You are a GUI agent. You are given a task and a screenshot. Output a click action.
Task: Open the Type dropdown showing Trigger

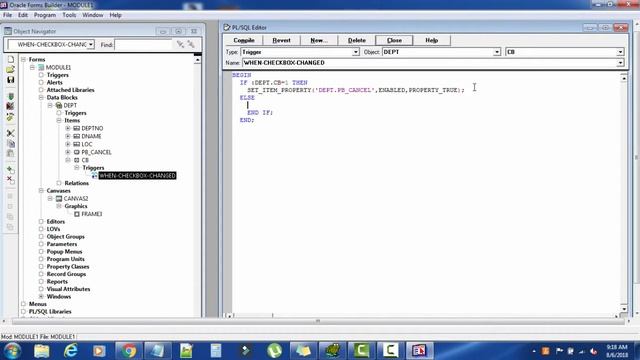pyautogui.click(x=356, y=52)
